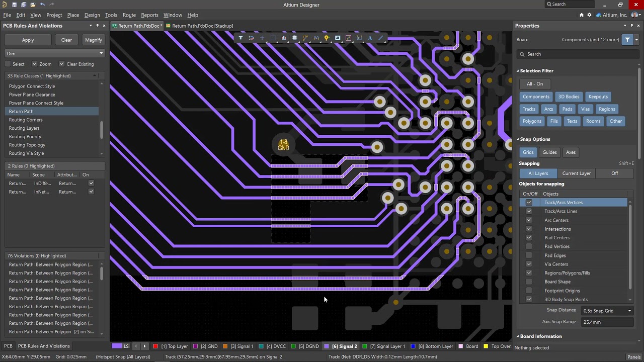
Task: Toggle the Clear Existing checkbox
Action: pos(62,64)
